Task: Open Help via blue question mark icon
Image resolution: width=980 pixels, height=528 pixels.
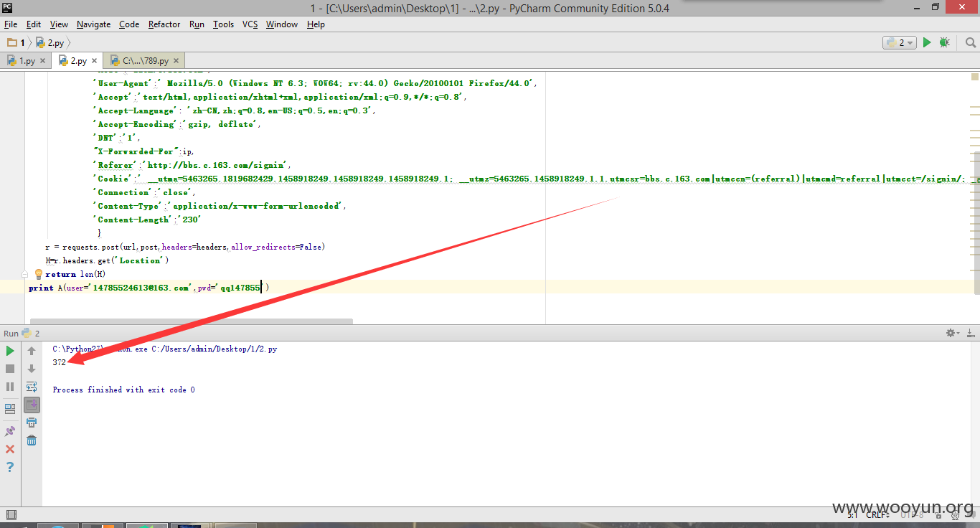Action: point(10,467)
